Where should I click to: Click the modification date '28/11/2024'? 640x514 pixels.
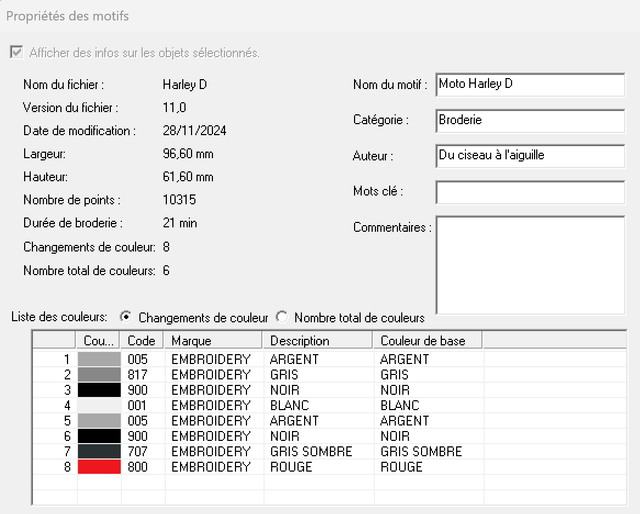tap(194, 131)
